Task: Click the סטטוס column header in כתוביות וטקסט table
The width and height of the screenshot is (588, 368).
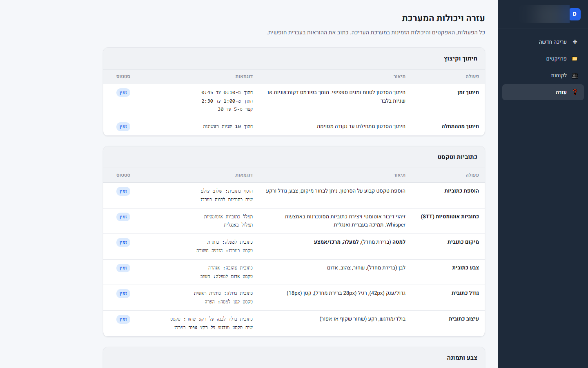Action: point(123,175)
